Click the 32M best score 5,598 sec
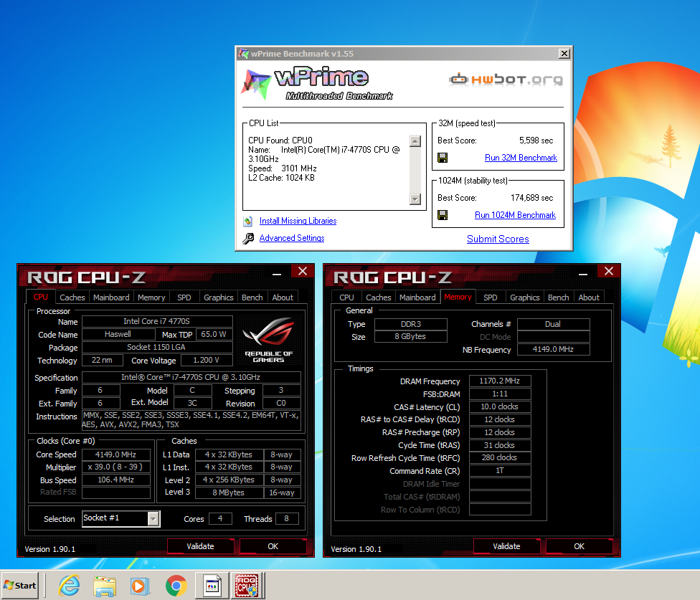 (536, 141)
